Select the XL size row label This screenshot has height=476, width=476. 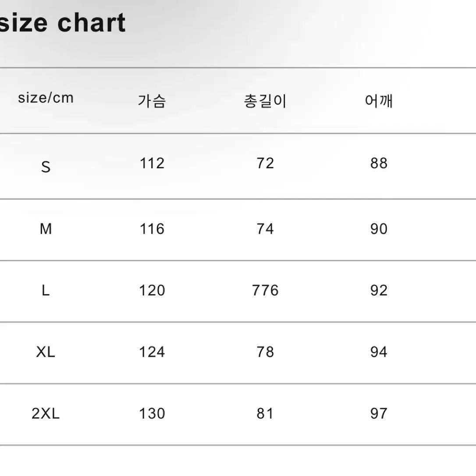tap(46, 352)
